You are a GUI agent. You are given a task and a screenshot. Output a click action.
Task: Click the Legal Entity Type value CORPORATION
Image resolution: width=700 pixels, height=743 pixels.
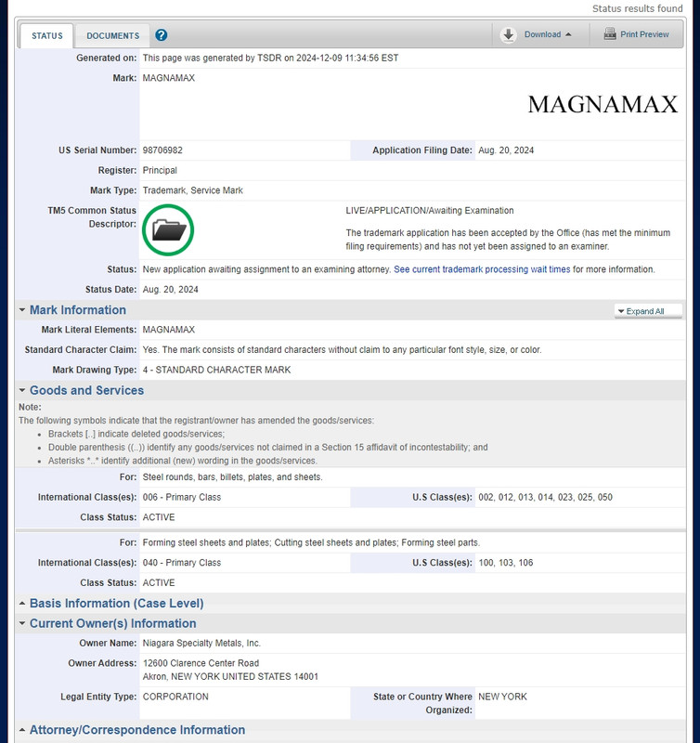pyautogui.click(x=175, y=697)
